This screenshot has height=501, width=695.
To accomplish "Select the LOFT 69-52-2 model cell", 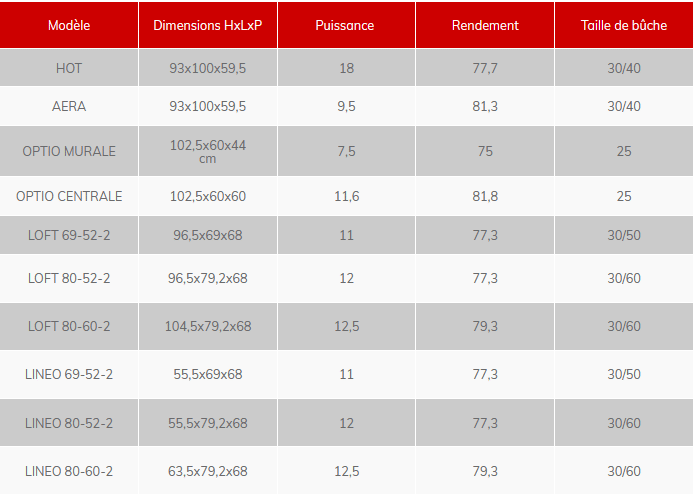I will point(69,235).
